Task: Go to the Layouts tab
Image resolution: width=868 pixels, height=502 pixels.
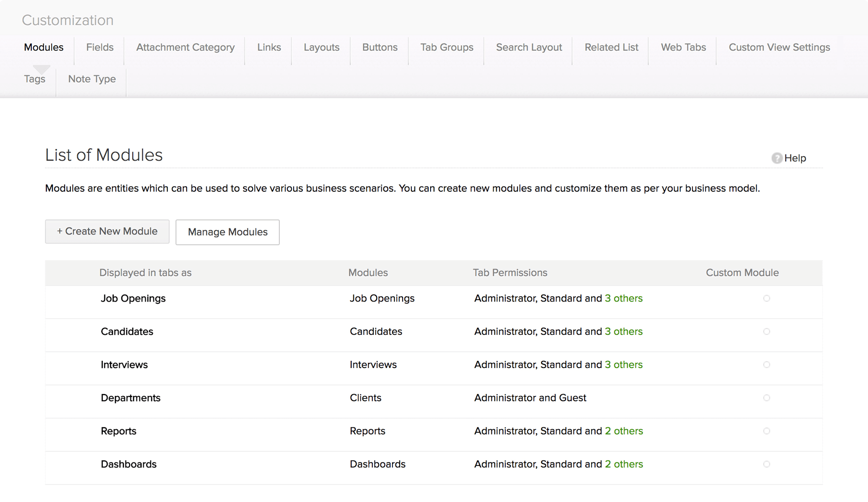Action: click(322, 47)
